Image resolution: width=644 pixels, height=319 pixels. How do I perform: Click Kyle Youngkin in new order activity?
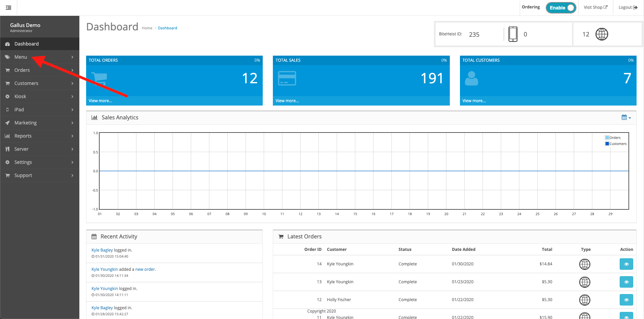pyautogui.click(x=105, y=269)
